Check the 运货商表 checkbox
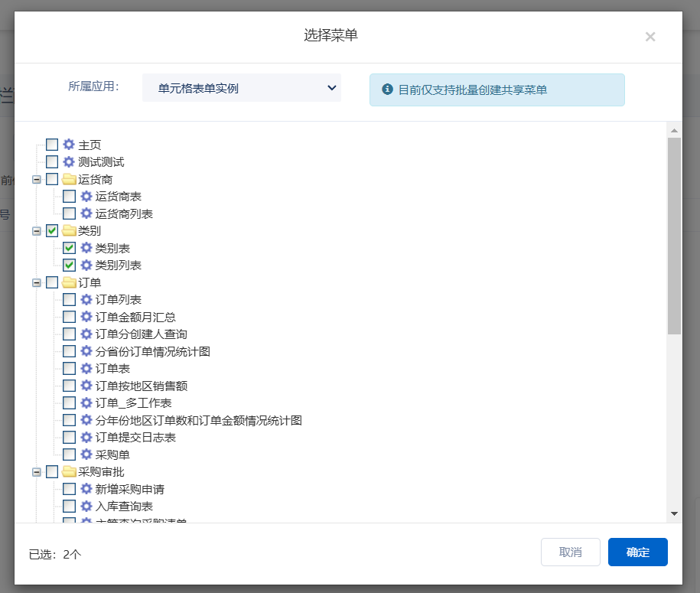This screenshot has height=593, width=700. (69, 196)
